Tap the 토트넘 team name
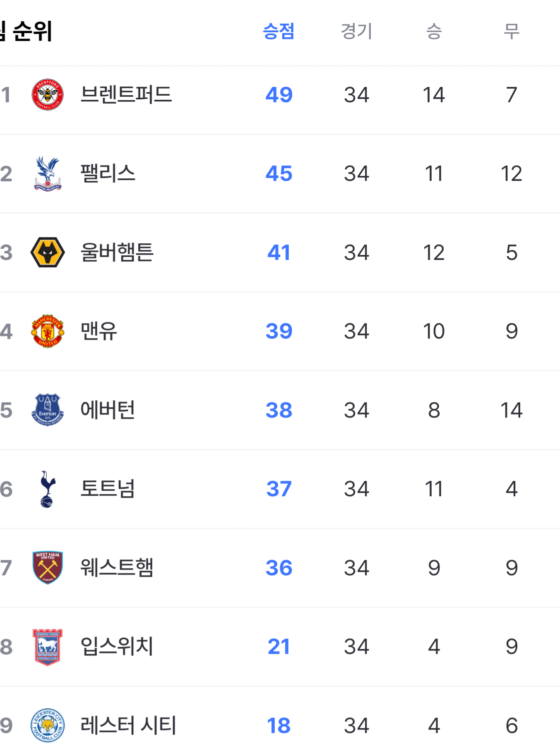560x756 pixels. (x=108, y=489)
